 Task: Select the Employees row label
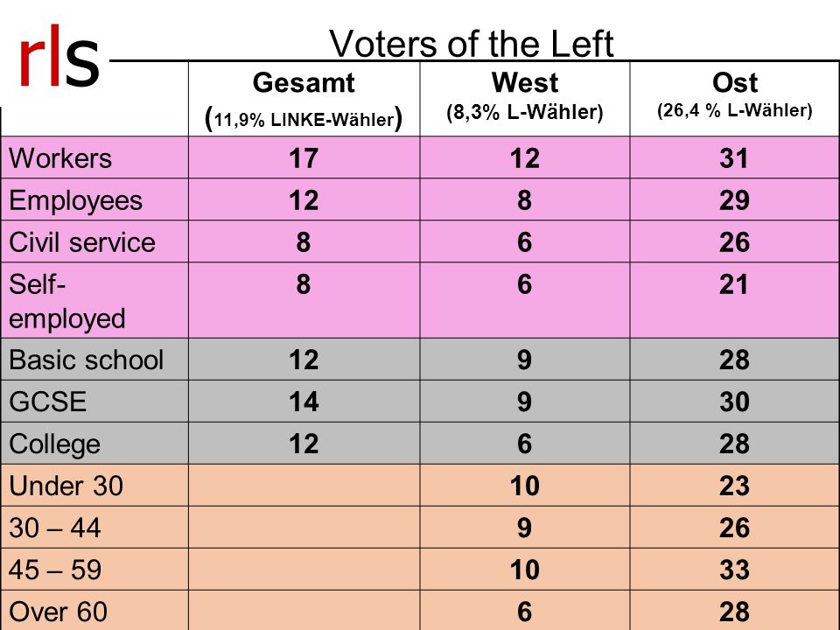click(x=75, y=201)
